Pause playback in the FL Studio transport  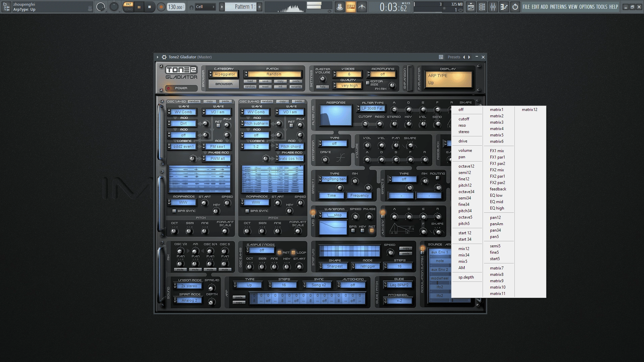[139, 7]
